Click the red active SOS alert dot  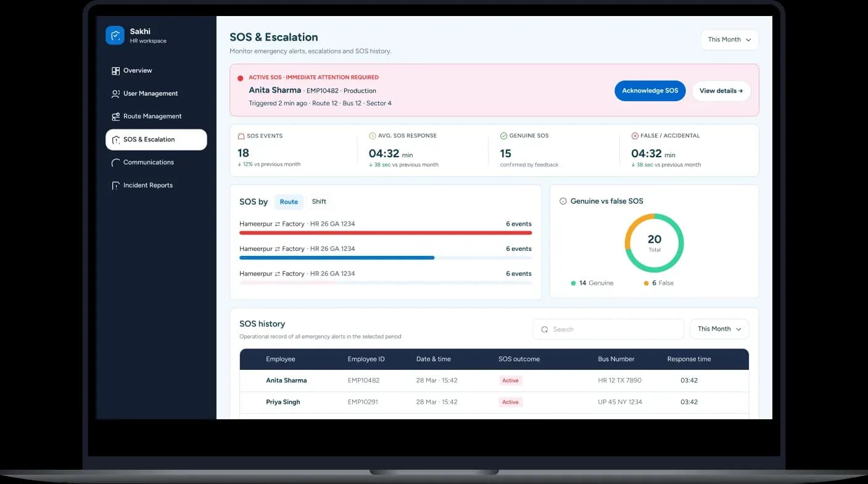pos(241,78)
